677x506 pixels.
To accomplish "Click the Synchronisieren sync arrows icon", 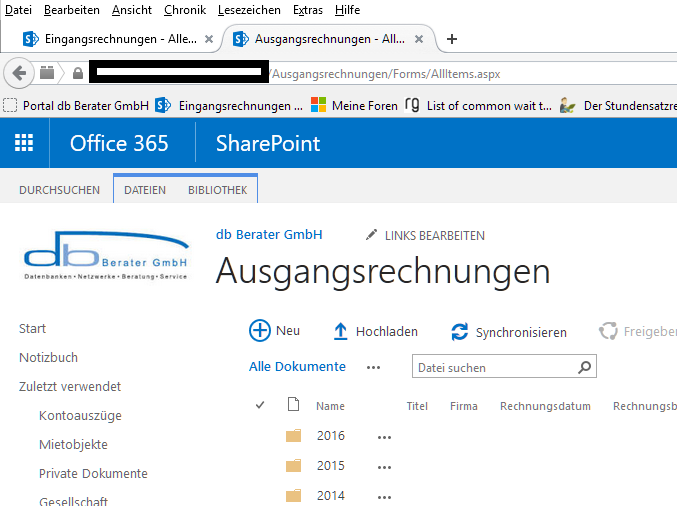I will [459, 332].
